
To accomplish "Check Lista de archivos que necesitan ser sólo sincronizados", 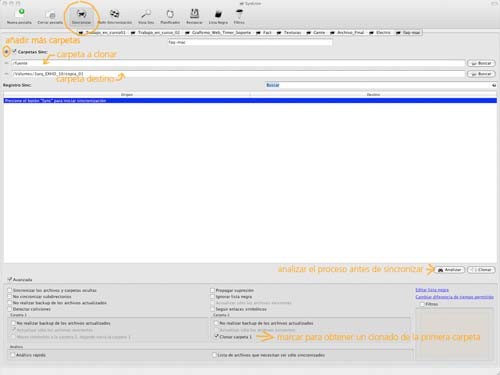I will 214,355.
